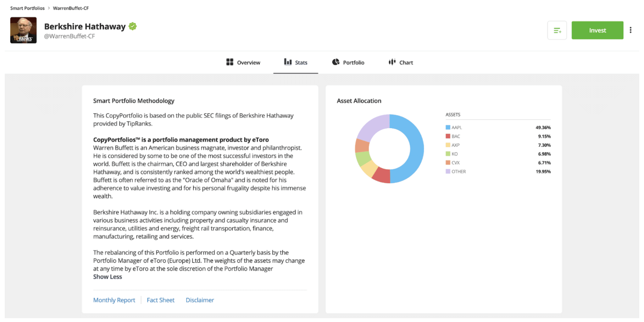Click the @WarrenBuffet-CF handle
Image resolution: width=644 pixels, height=322 pixels.
pyautogui.click(x=69, y=36)
